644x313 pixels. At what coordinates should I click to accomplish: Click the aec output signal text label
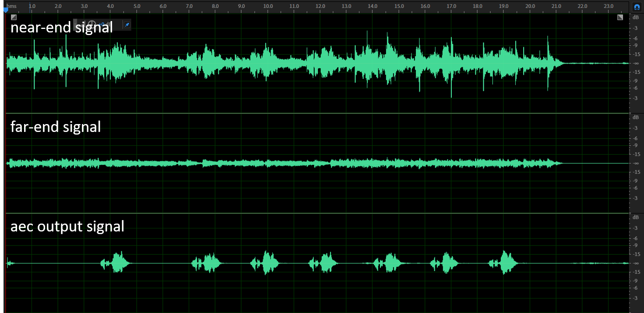coord(67,227)
